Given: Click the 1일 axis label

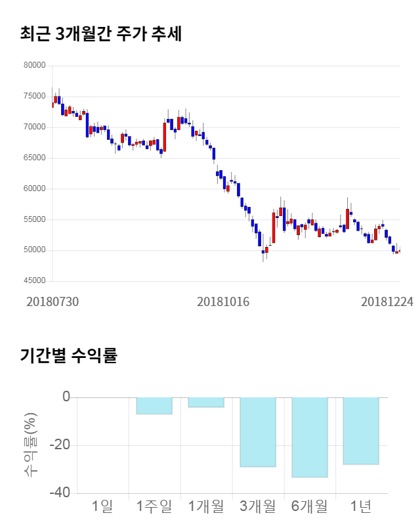Looking at the screenshot, I should (x=102, y=506).
